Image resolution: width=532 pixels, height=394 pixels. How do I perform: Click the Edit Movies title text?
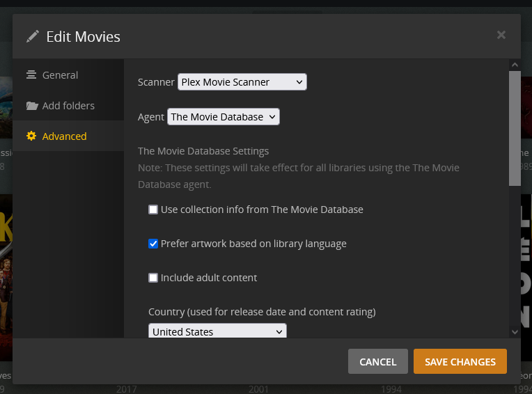point(83,37)
